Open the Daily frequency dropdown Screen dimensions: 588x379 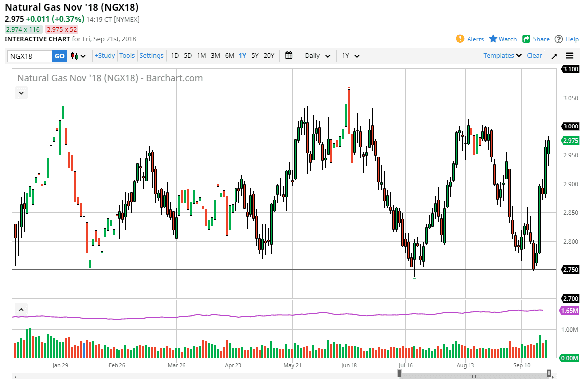point(317,56)
